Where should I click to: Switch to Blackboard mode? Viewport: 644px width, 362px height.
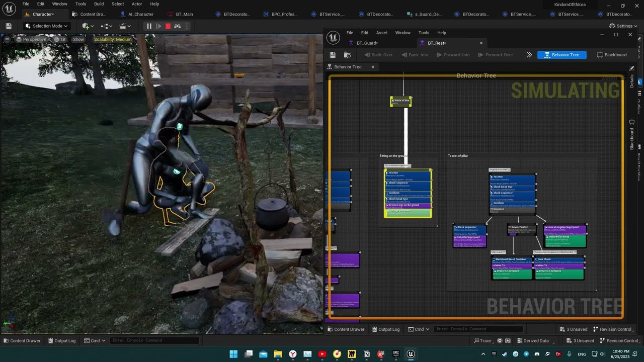pyautogui.click(x=611, y=55)
